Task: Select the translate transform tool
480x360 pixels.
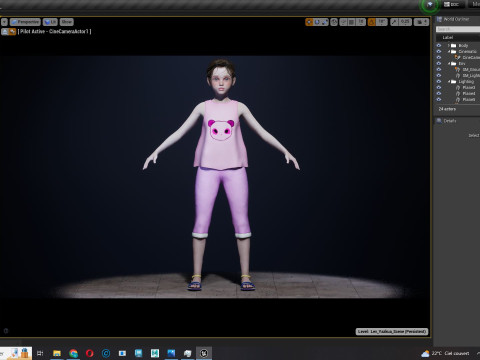Action: tap(309, 22)
